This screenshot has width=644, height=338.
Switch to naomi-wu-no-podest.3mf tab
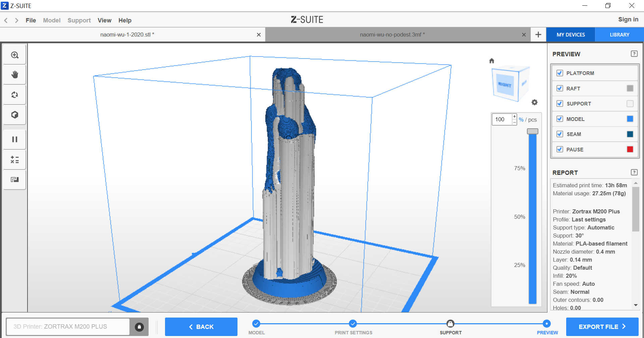point(392,35)
